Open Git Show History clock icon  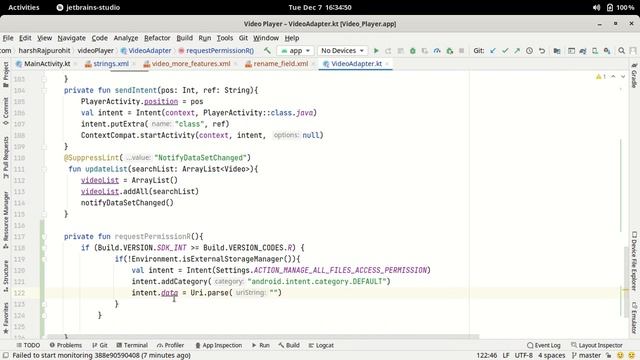tap(529, 51)
